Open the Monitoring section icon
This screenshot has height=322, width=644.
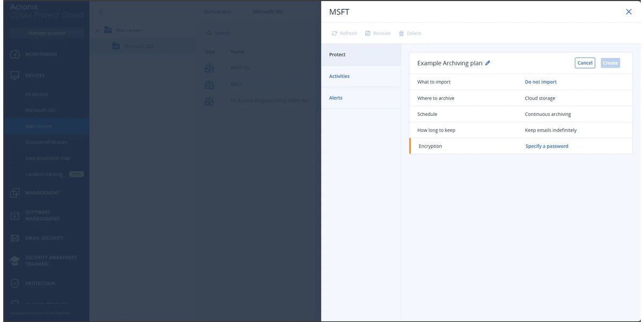(15, 55)
